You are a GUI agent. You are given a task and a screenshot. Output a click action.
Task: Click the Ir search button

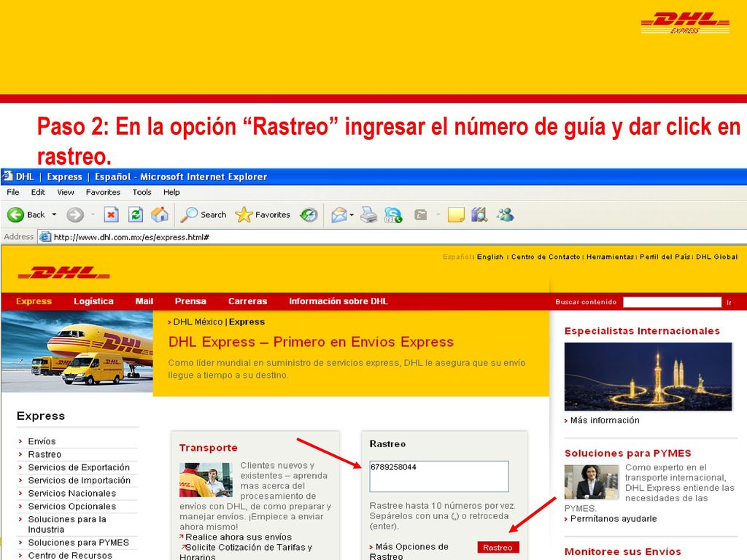coord(729,303)
